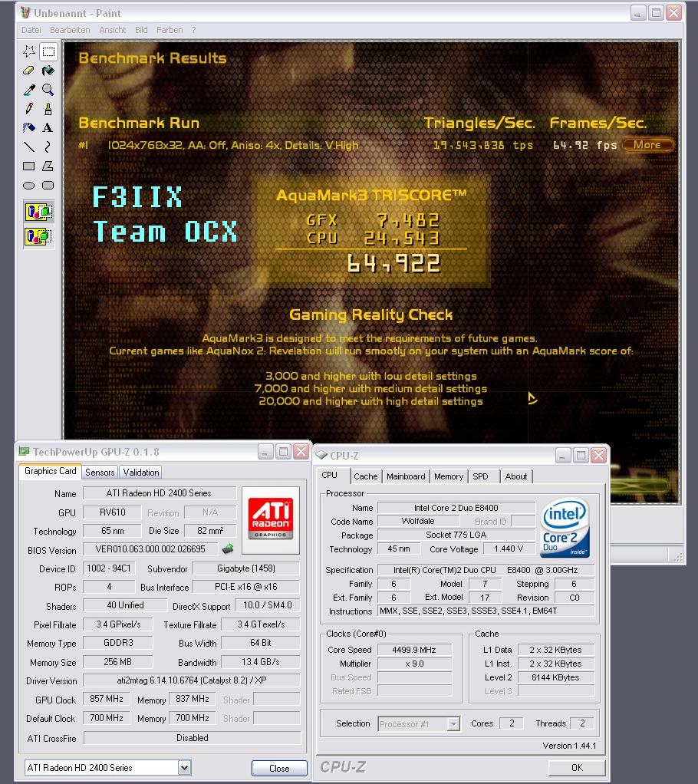This screenshot has height=784, width=698.
Task: Open the Ansicht menu in Paint
Action: click(113, 30)
